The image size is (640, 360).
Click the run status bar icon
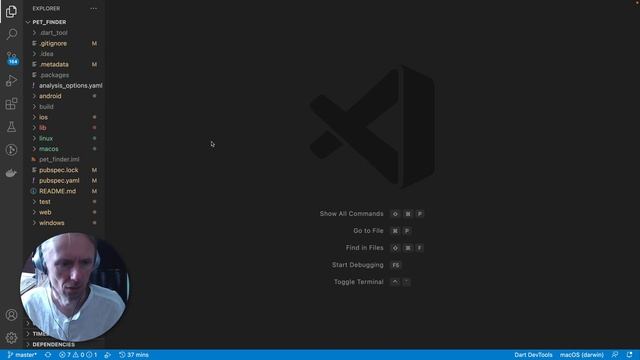tap(107, 355)
